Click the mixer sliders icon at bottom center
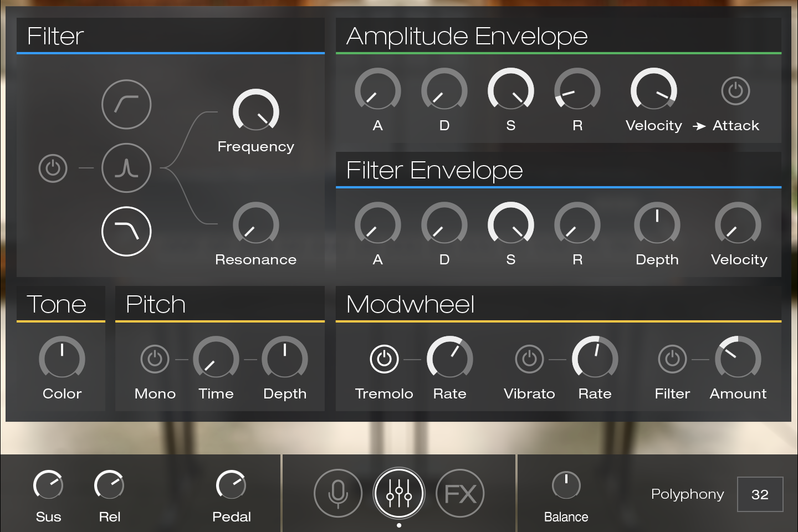798x532 pixels. click(399, 493)
